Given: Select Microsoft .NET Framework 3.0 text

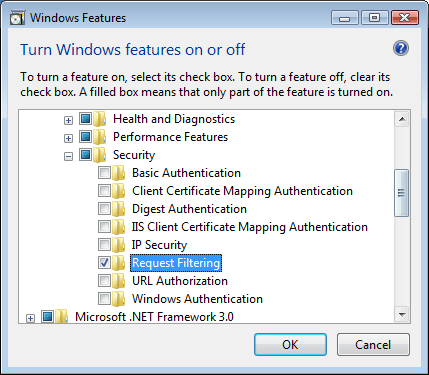Looking at the screenshot, I should [154, 317].
